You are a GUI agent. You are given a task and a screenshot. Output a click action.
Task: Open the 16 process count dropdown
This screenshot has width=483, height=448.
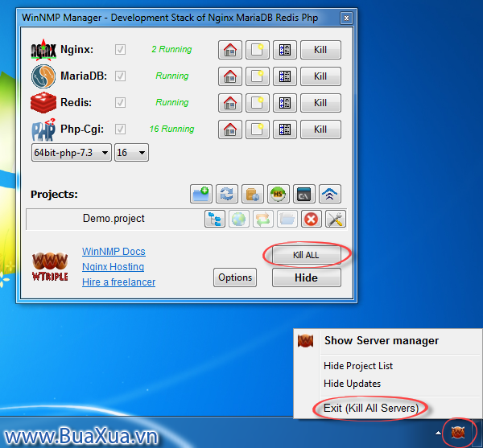131,152
